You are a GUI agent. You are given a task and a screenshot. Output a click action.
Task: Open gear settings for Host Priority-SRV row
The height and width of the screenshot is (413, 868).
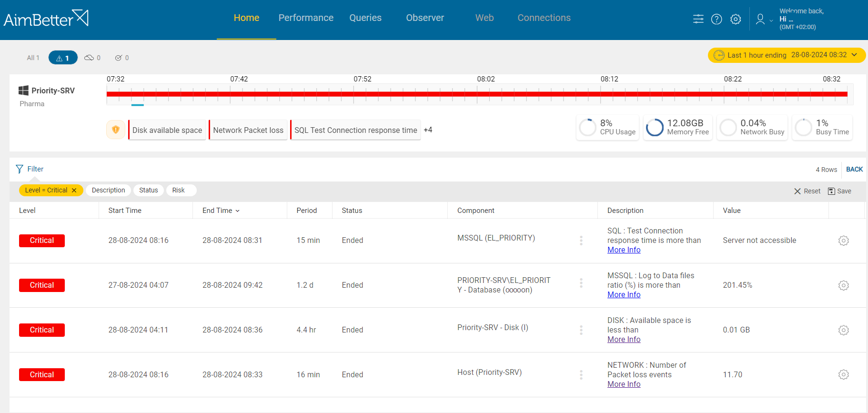click(844, 374)
